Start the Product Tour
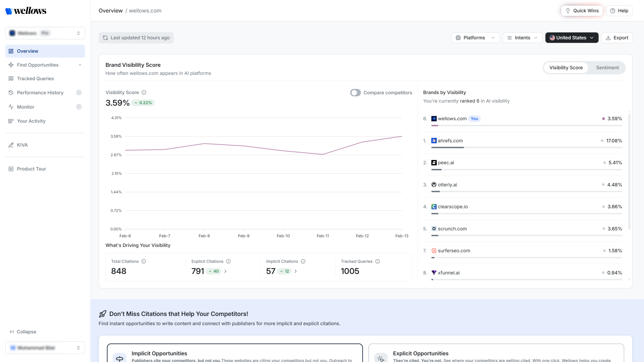644x362 pixels. coord(31,169)
